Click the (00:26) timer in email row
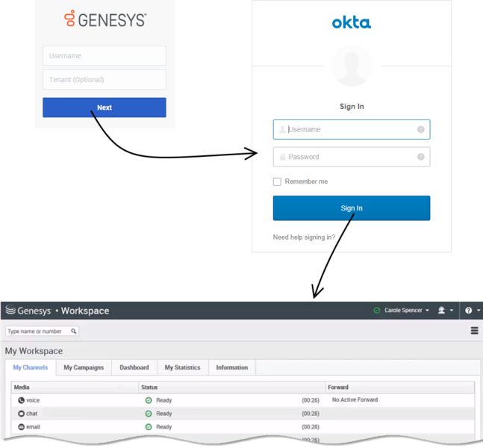 (x=311, y=427)
